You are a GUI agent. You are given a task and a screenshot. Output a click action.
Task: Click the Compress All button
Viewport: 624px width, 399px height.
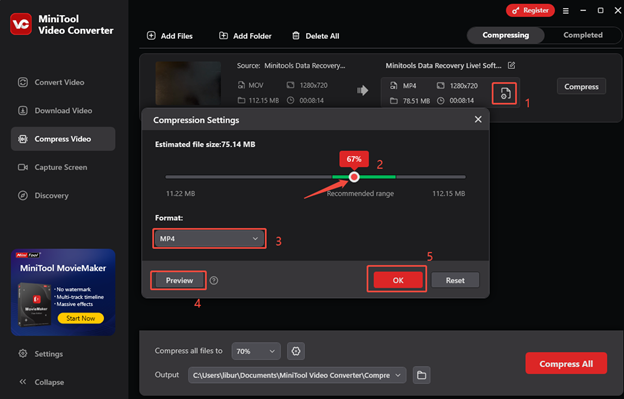tap(566, 363)
